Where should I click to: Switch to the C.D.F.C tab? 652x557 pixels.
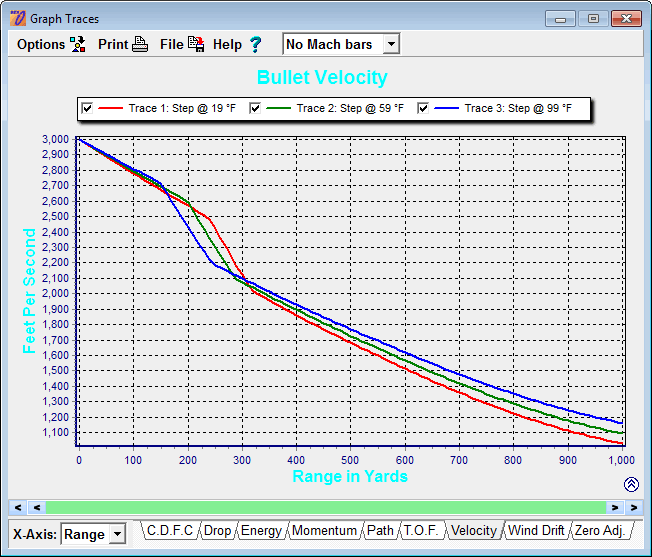[x=170, y=530]
